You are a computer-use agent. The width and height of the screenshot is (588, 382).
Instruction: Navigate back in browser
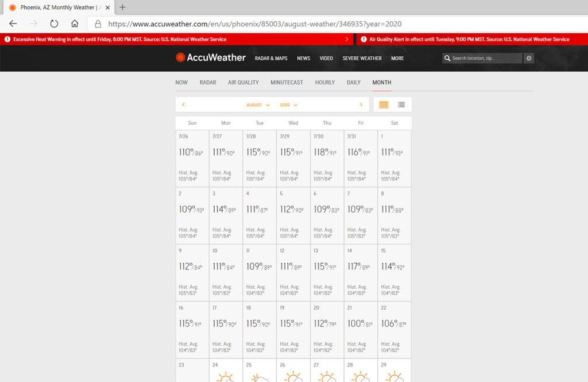coord(13,24)
